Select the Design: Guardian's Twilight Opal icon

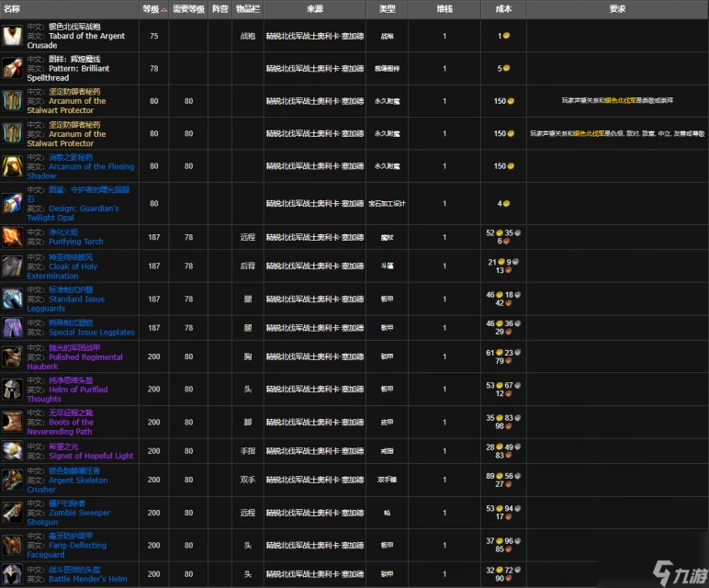click(x=13, y=203)
